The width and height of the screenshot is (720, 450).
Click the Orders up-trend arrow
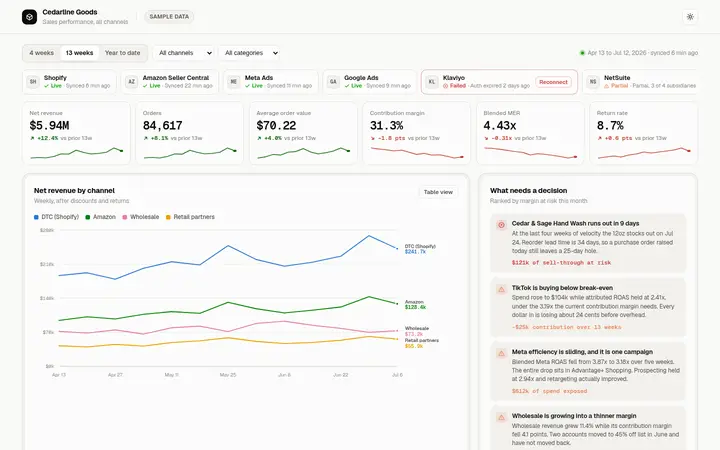[x=146, y=138]
